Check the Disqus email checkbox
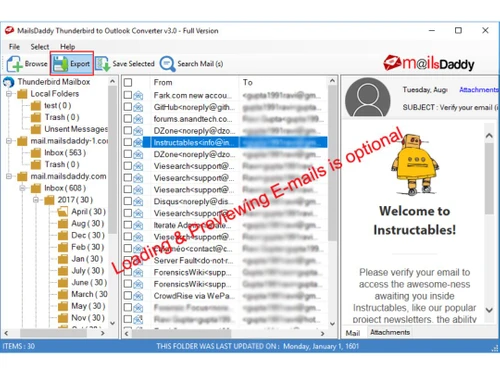This screenshot has height=375, width=500. pyautogui.click(x=128, y=201)
